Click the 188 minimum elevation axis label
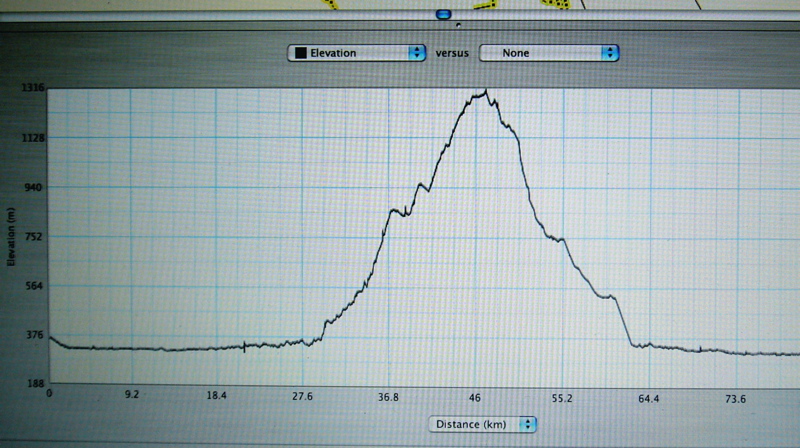This screenshot has height=448, width=800. [x=33, y=384]
